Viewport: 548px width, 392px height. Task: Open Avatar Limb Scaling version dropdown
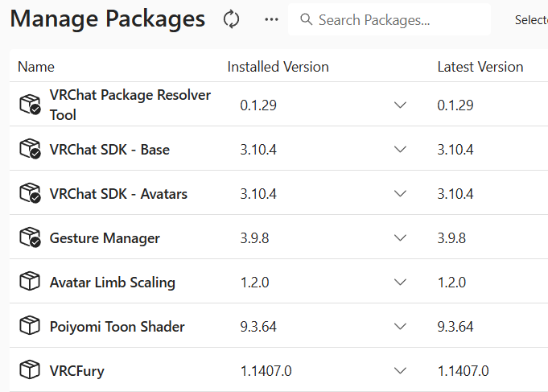point(400,282)
